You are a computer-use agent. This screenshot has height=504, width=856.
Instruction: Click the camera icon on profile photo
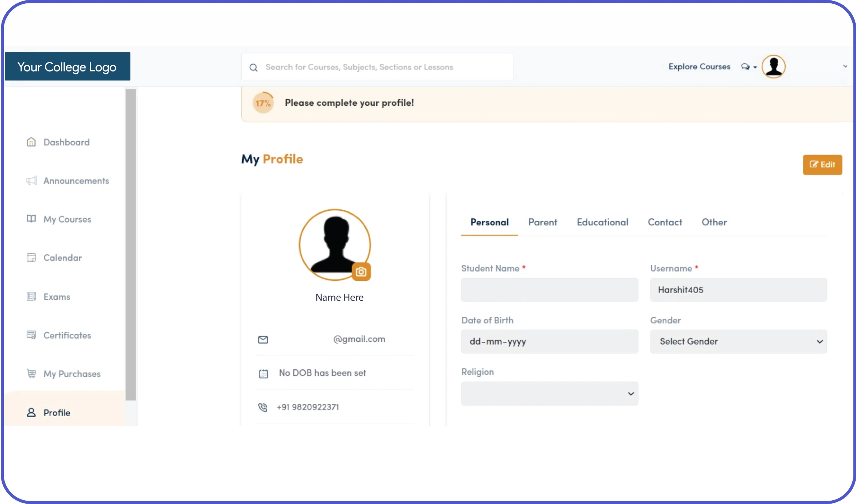(x=361, y=272)
